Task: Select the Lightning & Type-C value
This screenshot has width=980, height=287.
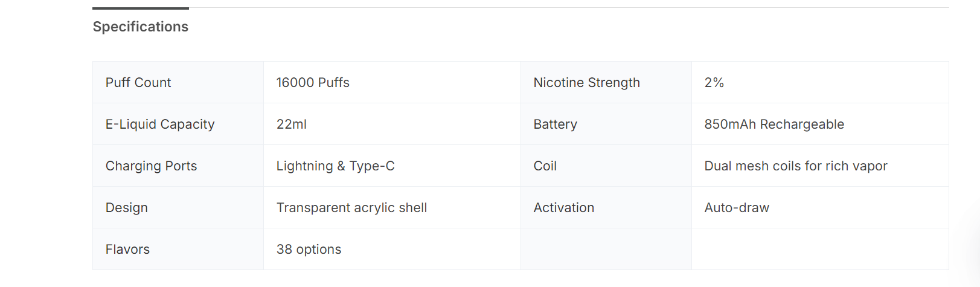Action: click(x=335, y=166)
